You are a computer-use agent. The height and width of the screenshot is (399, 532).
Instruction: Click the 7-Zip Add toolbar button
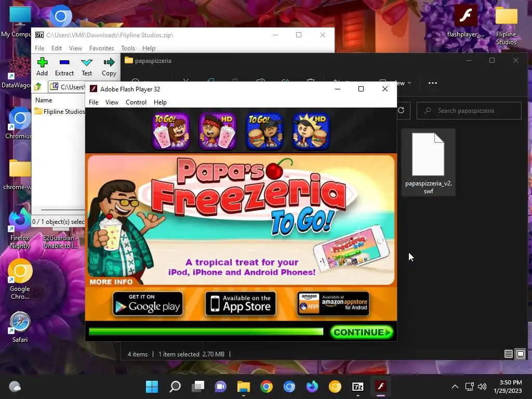(x=42, y=67)
